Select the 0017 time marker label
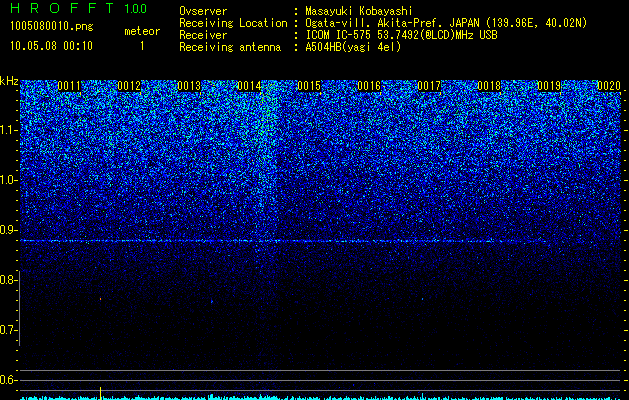Viewport: 629px width, 400px height. [429, 86]
